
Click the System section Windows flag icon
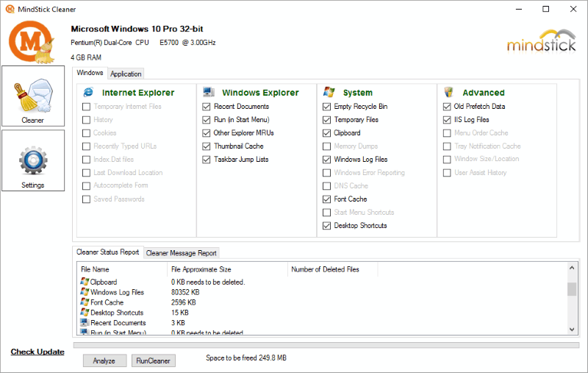[x=329, y=92]
